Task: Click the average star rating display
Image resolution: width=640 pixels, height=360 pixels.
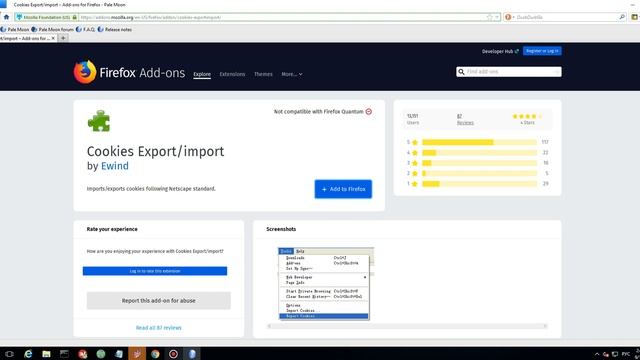Action: (x=527, y=116)
